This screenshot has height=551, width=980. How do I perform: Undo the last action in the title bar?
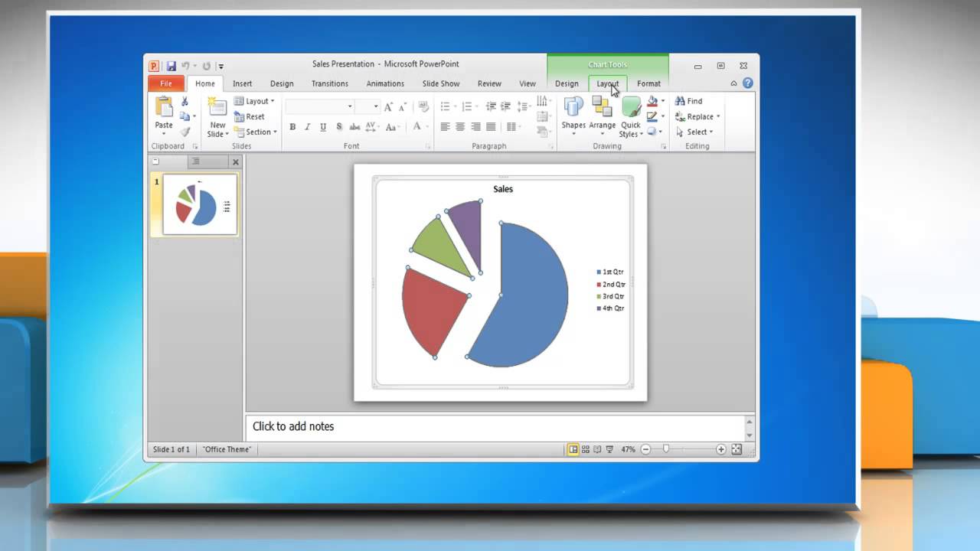(185, 67)
